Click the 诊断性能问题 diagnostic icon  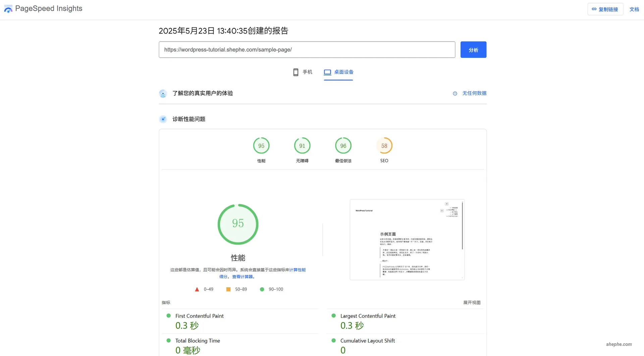click(163, 119)
